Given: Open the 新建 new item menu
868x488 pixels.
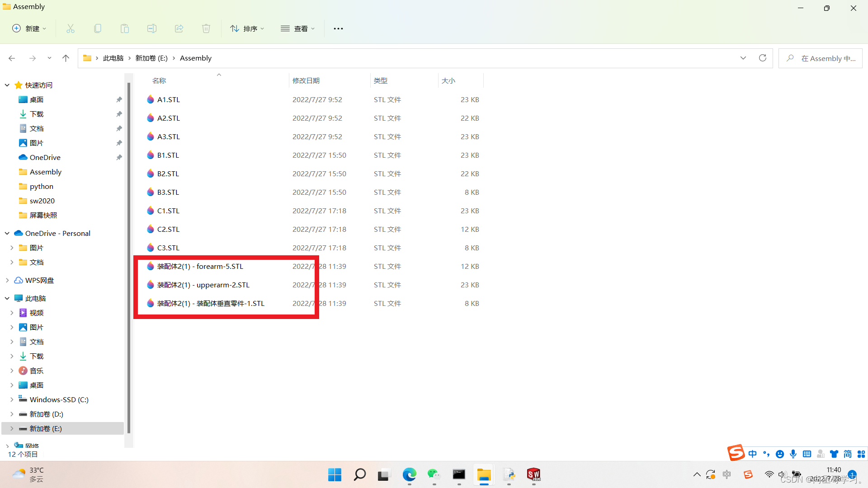Looking at the screenshot, I should [29, 28].
